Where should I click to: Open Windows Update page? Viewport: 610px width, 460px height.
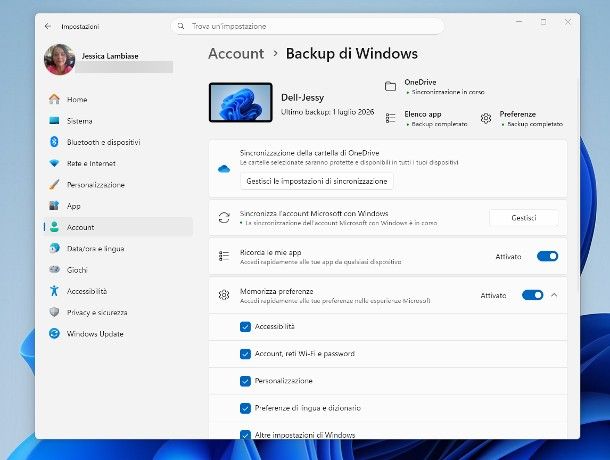tap(119, 334)
